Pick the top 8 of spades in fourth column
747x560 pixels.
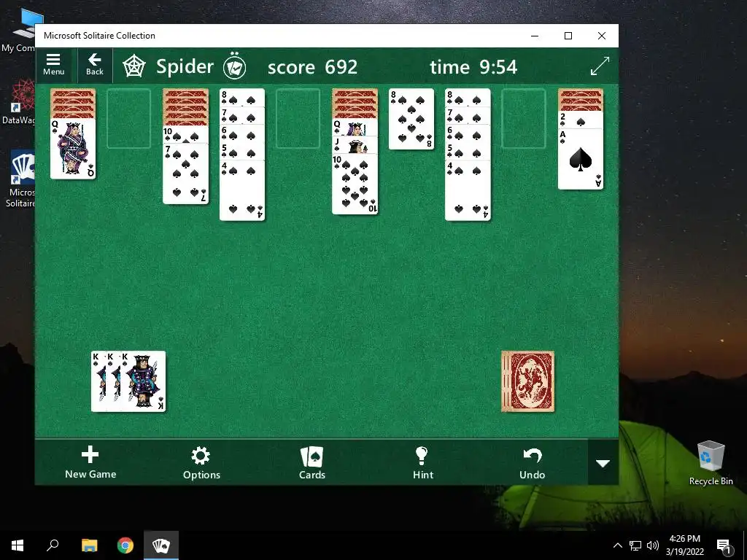click(242, 97)
